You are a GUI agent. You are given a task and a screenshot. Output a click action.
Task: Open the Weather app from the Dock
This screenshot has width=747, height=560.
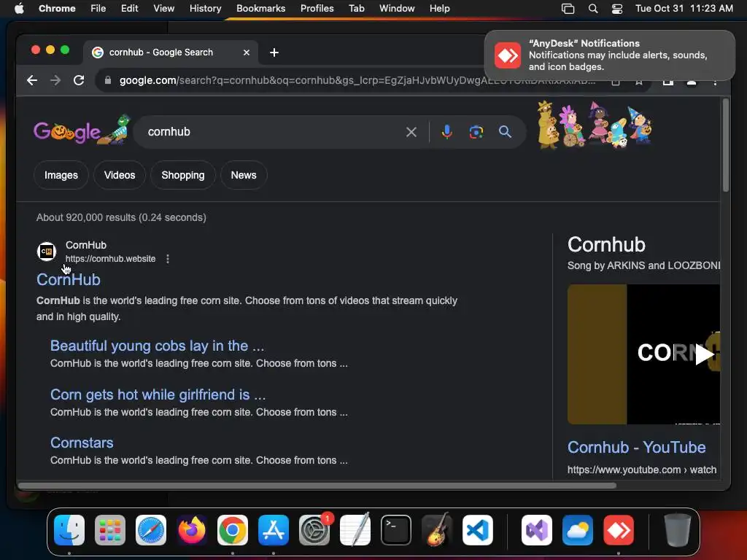[x=578, y=530]
